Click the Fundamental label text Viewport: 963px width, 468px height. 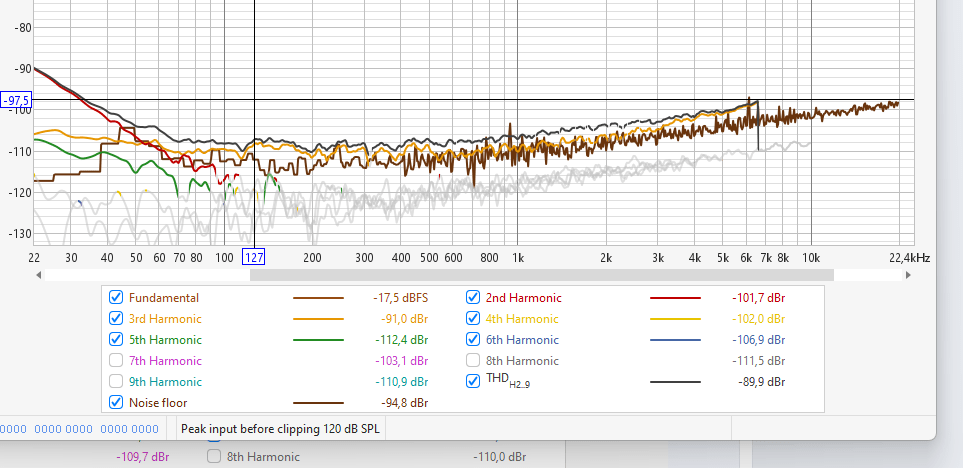tap(164, 298)
